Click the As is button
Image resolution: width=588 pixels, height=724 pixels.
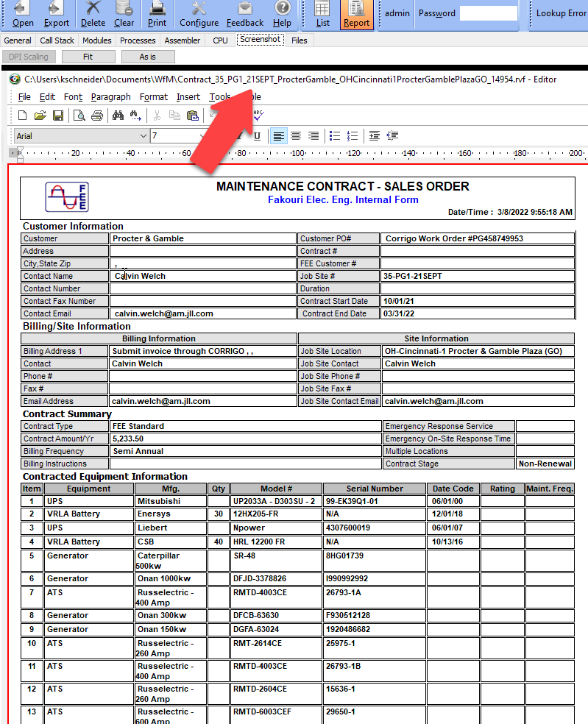[148, 57]
